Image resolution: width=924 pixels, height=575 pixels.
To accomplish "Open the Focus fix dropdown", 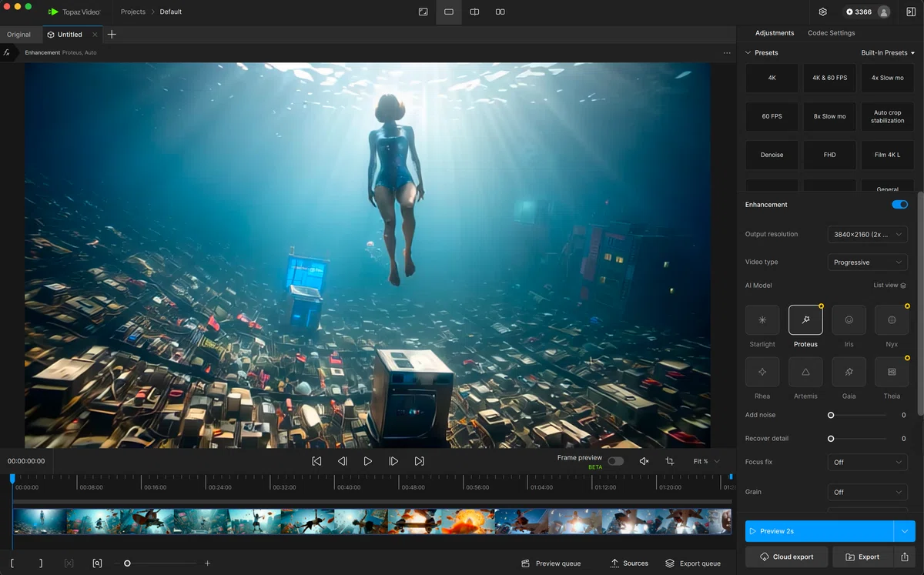I will pos(868,463).
